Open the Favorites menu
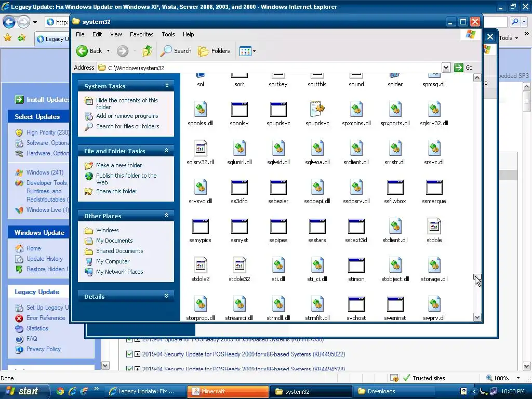 click(141, 34)
